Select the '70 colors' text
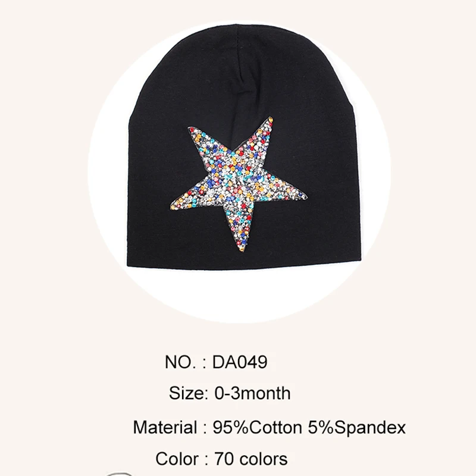This screenshot has width=476, height=476. click(x=250, y=459)
